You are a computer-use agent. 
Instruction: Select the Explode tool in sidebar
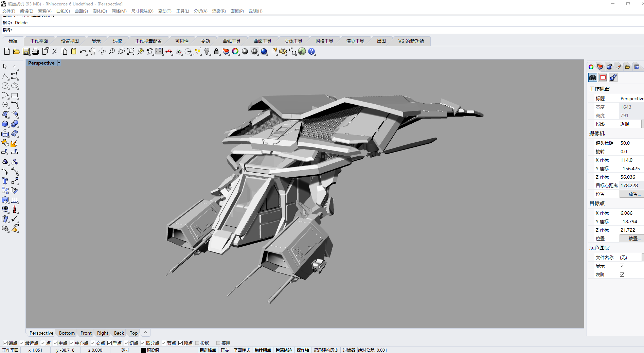tap(14, 143)
